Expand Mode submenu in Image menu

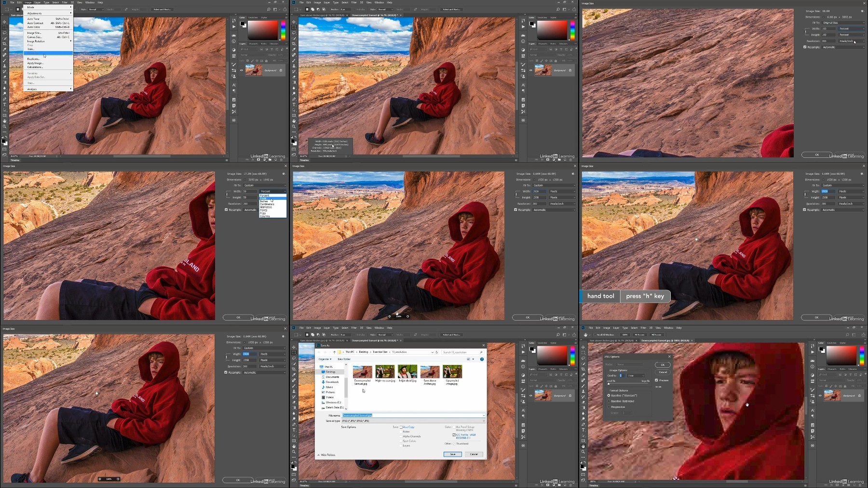(49, 7)
